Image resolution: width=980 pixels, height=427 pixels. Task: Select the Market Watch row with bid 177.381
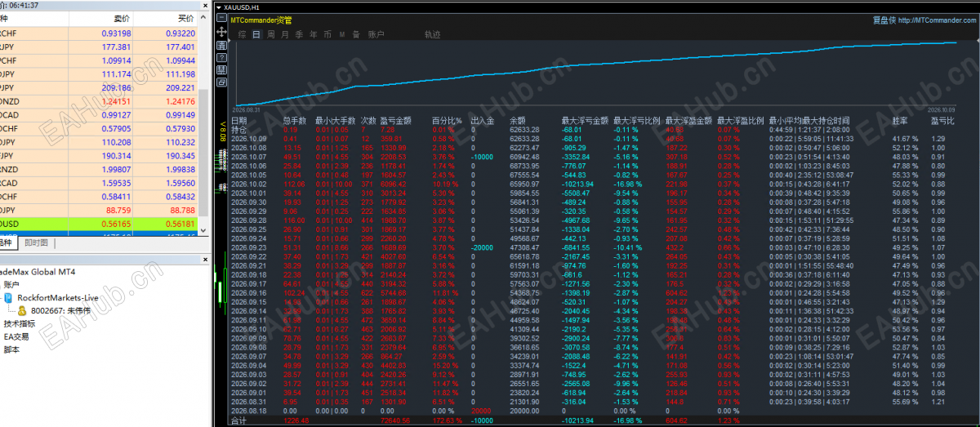99,47
